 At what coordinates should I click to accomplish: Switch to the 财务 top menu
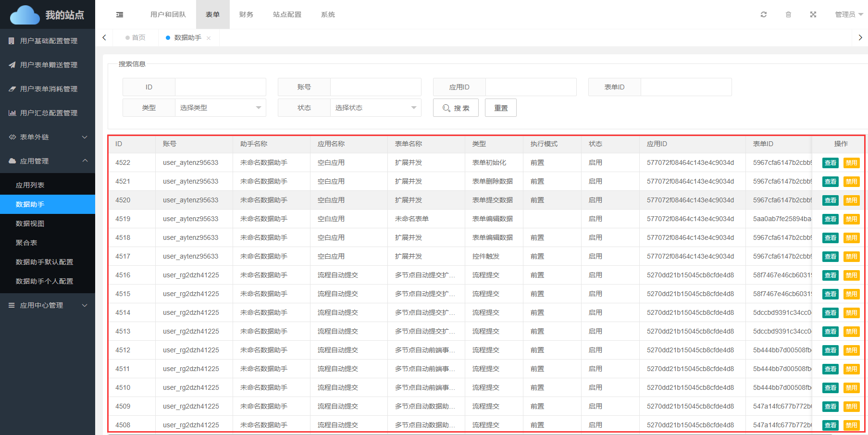246,14
